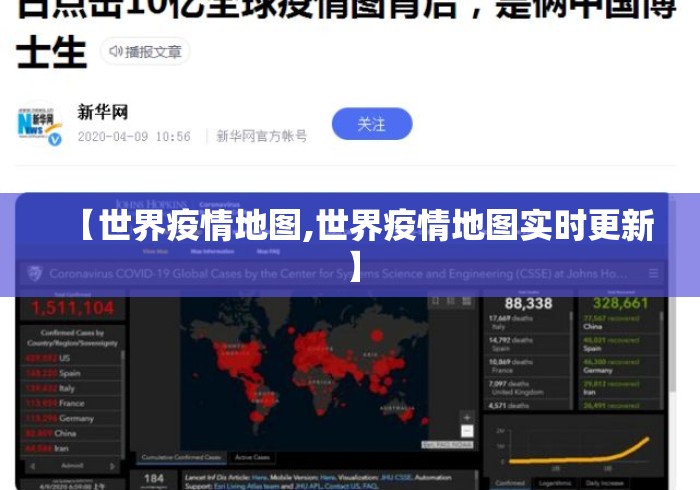This screenshot has width=700, height=490.
Task: Zoom in the map with plus button
Action: (x=467, y=417)
